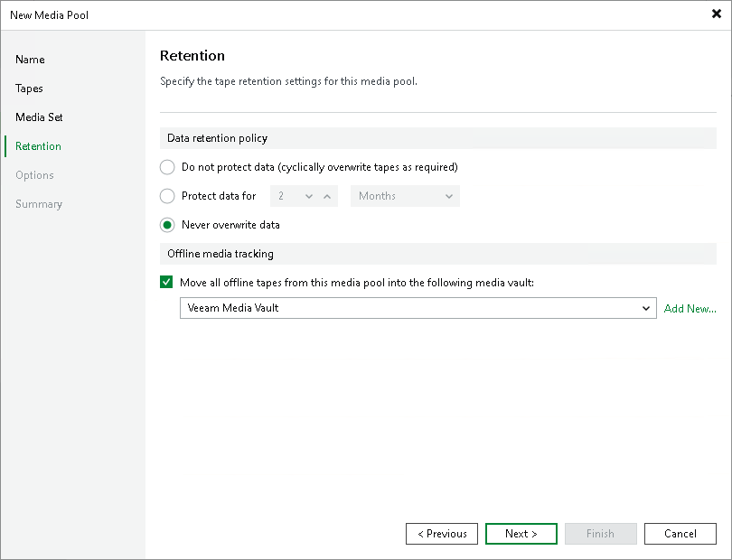The height and width of the screenshot is (560, 732).
Task: Jump to the Summary wizard step
Action: coord(39,204)
